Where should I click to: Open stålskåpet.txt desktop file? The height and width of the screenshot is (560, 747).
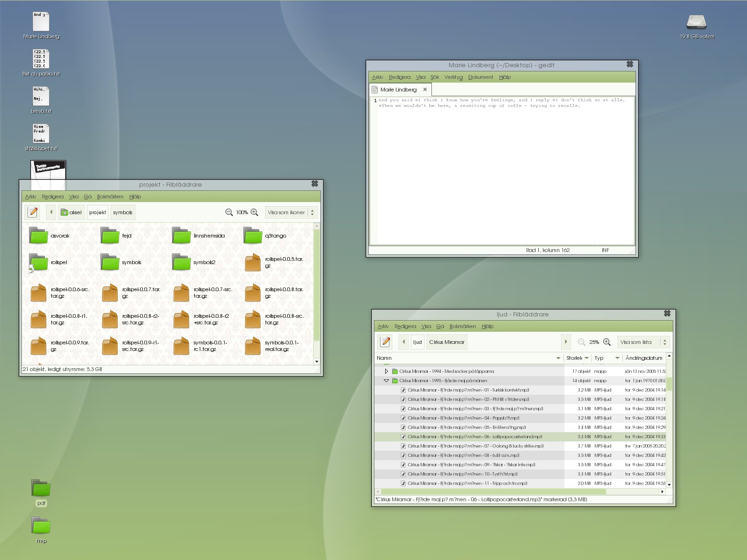[41, 133]
